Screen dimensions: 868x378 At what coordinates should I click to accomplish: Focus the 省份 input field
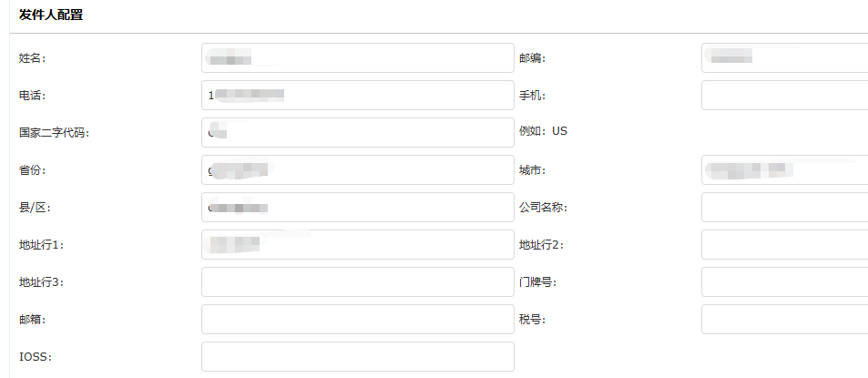[x=357, y=170]
